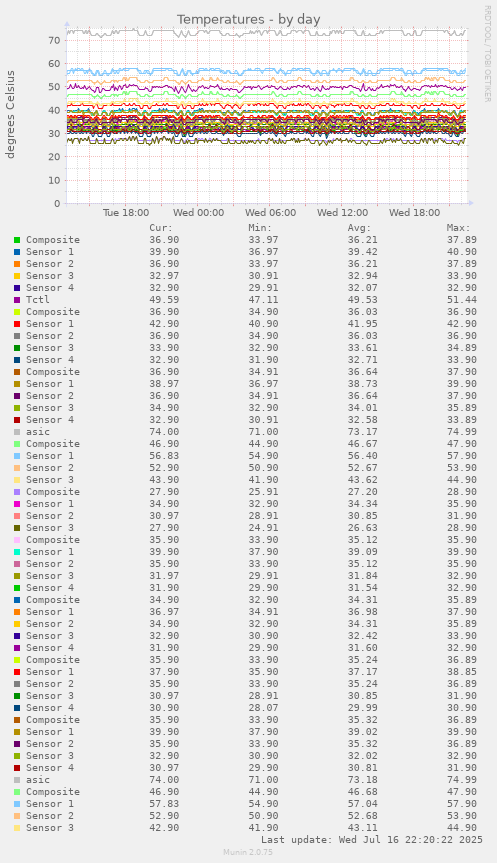The height and width of the screenshot is (863, 497).
Task: Click the gray swatch in asic row averaging 73.18
Action: click(17, 780)
